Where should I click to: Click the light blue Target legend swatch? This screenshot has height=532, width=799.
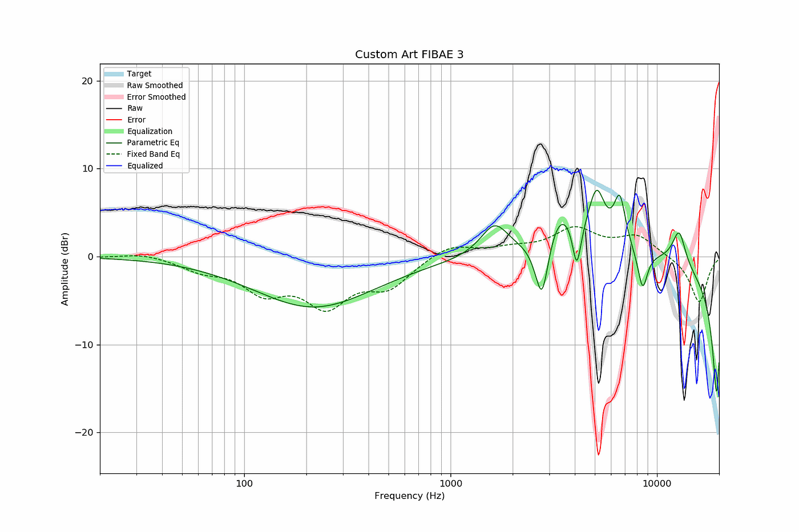coord(114,74)
